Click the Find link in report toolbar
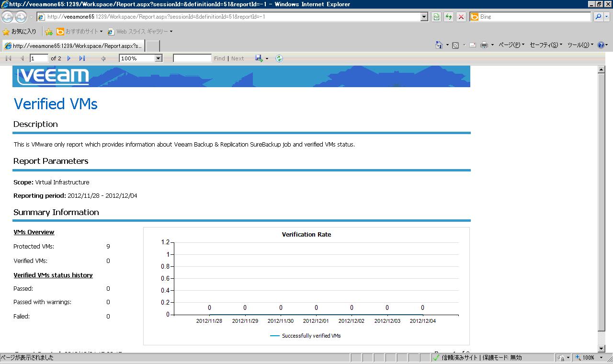The width and height of the screenshot is (613, 364). (219, 58)
